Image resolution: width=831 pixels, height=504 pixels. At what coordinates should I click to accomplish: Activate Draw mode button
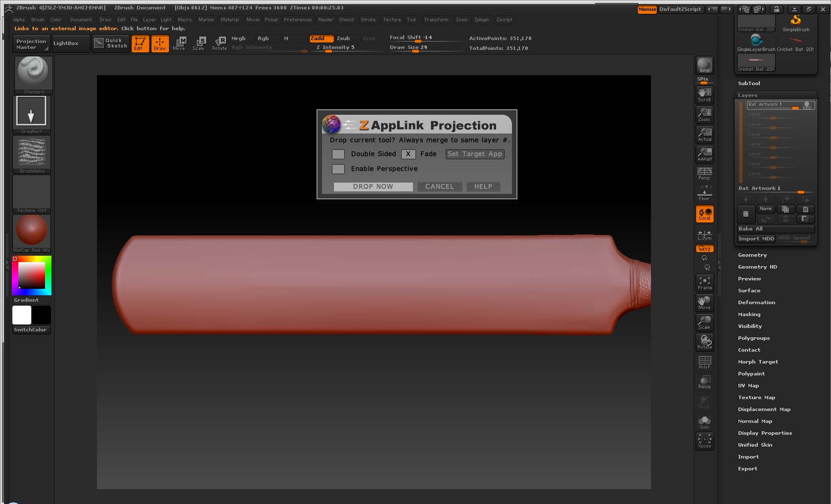pyautogui.click(x=160, y=44)
